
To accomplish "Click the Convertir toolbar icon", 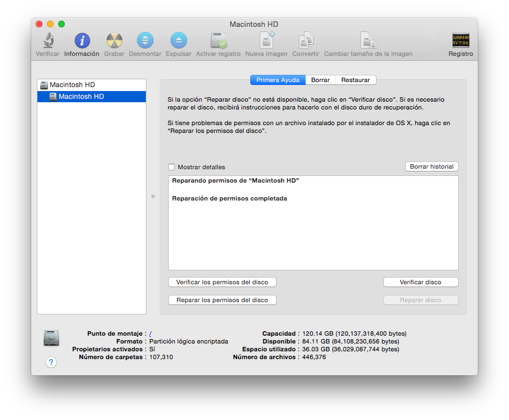I will 306,41.
